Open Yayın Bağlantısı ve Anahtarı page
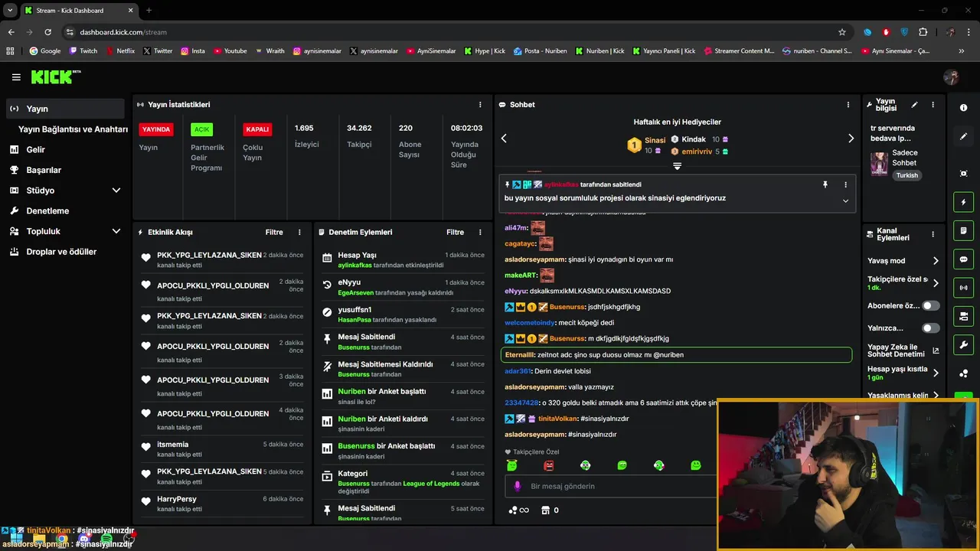980x551 pixels. [73, 129]
